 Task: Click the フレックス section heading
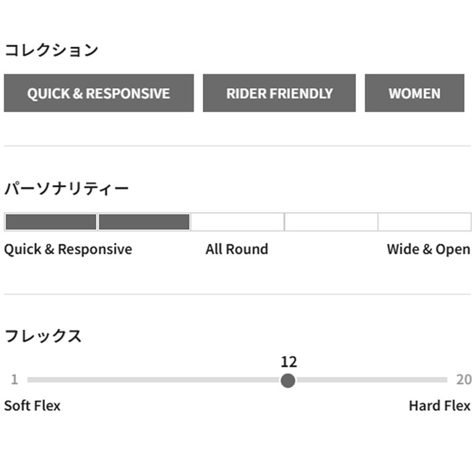pos(43,336)
